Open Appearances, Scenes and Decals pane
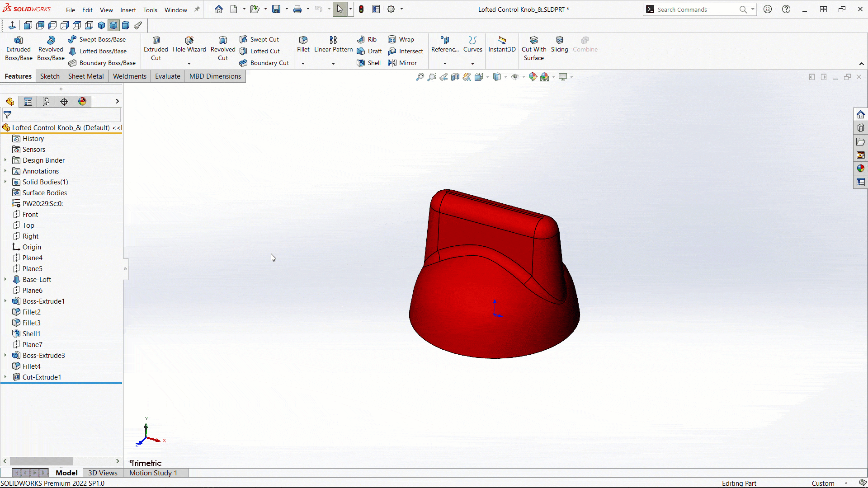 [x=861, y=169]
